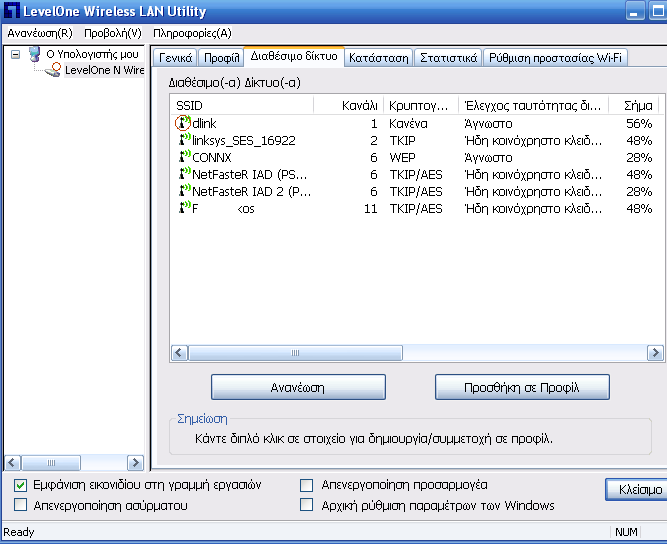The width and height of the screenshot is (667, 544).
Task: Click the 56% signal value for dlink
Action: pos(639,123)
